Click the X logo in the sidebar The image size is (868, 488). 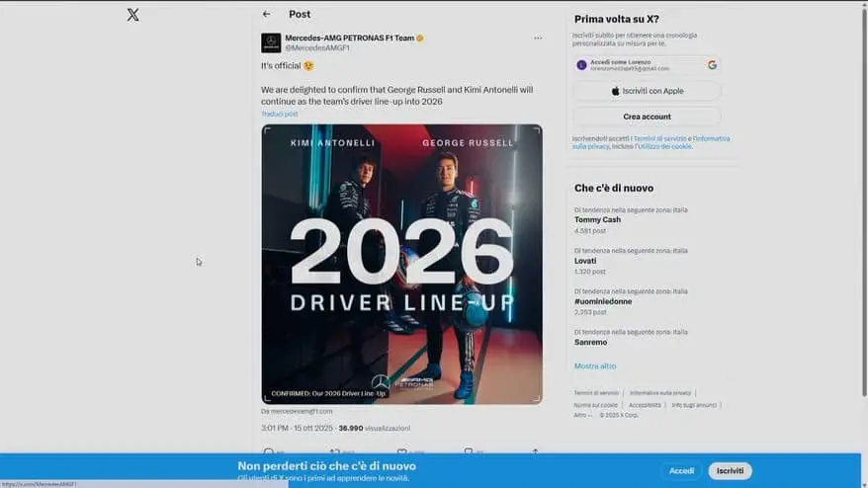(133, 15)
